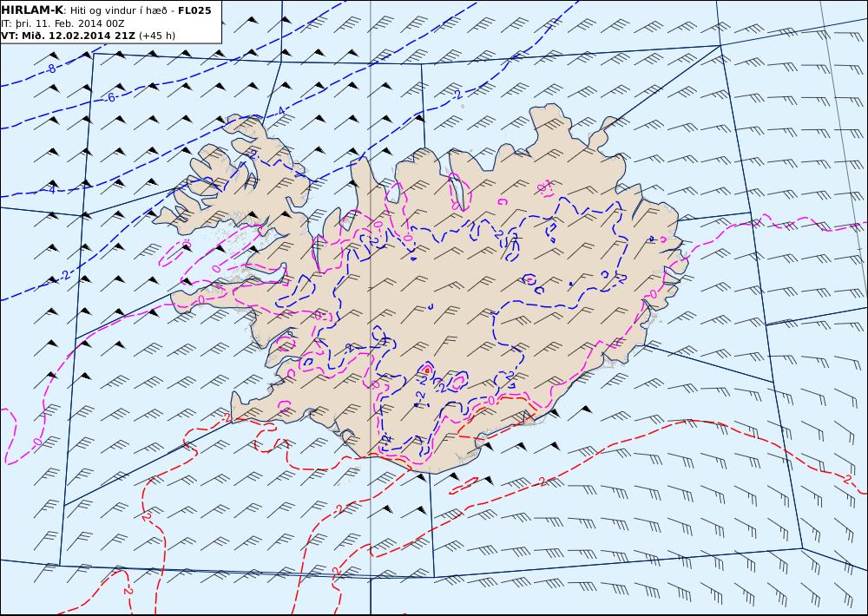Click the HIRLAM-K model name in the title
This screenshot has height=616, width=868.
tap(32, 10)
